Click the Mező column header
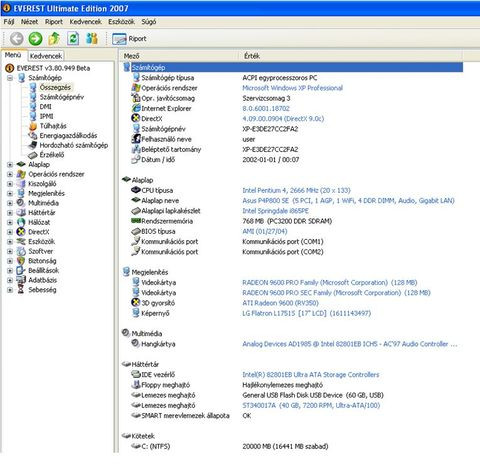This screenshot has width=480, height=466. pyautogui.click(x=179, y=56)
